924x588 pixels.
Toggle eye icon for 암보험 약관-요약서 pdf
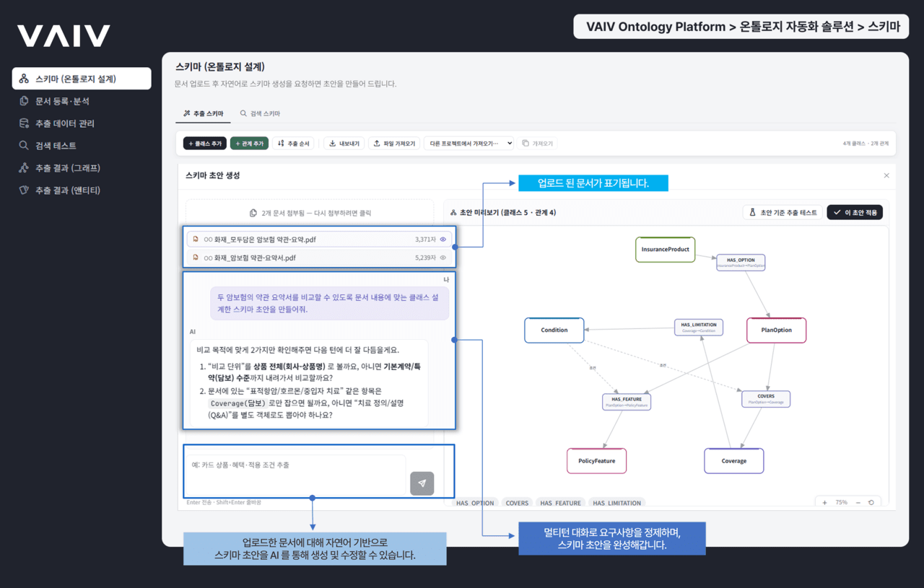(x=443, y=258)
